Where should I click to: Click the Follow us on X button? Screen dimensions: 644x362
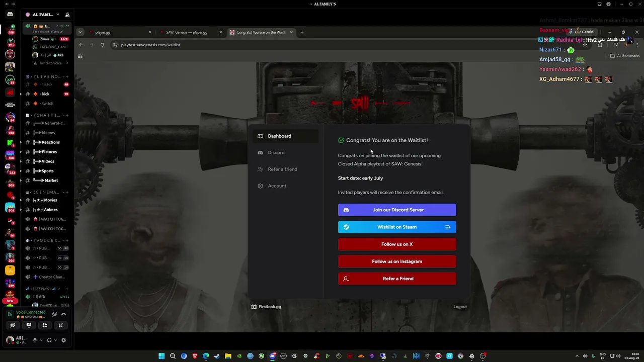[x=397, y=244]
